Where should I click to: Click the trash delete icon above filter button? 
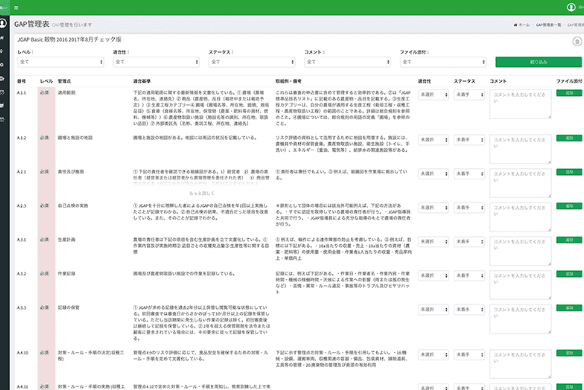[x=577, y=41]
